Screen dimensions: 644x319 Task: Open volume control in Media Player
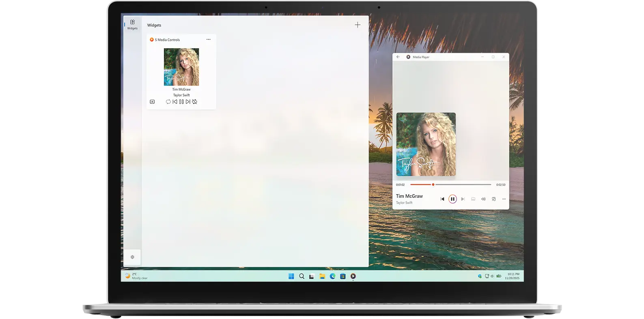click(x=483, y=199)
